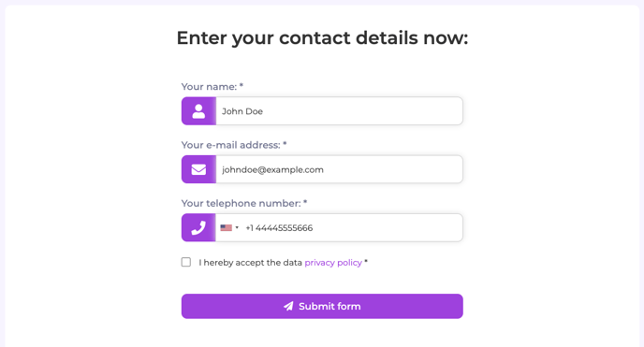Click the Submit form button
This screenshot has width=644, height=347.
[322, 306]
